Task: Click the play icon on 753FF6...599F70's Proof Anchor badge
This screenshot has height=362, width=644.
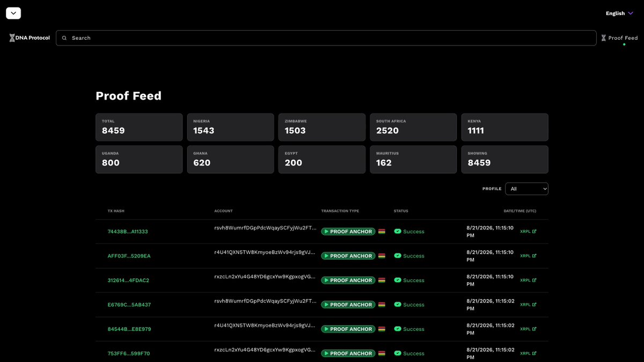Action: [x=326, y=353]
